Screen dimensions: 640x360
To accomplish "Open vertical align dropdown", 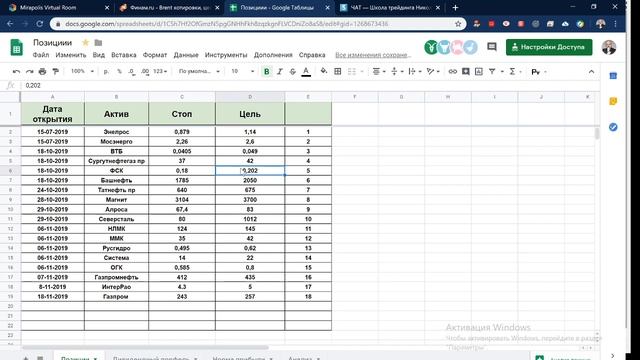I will coord(397,71).
